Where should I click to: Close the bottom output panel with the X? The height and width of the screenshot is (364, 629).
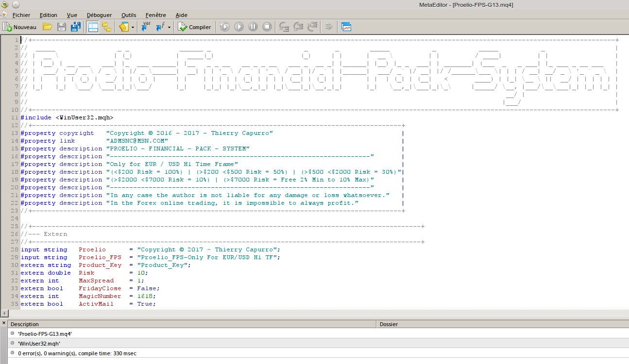pos(4,323)
